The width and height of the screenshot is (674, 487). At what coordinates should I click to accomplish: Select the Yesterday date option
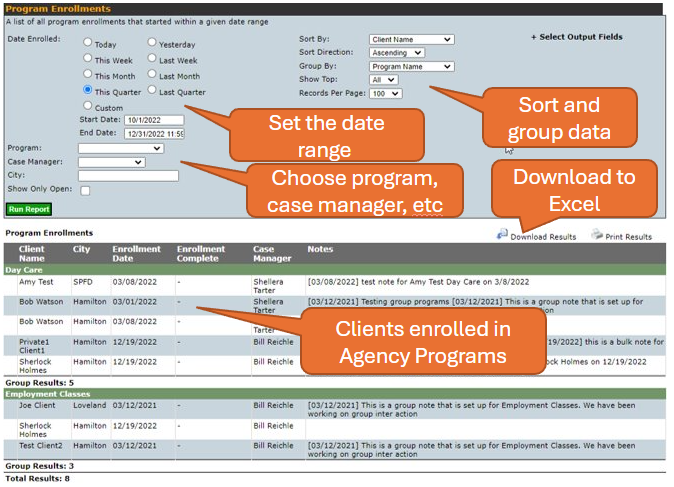[152, 43]
